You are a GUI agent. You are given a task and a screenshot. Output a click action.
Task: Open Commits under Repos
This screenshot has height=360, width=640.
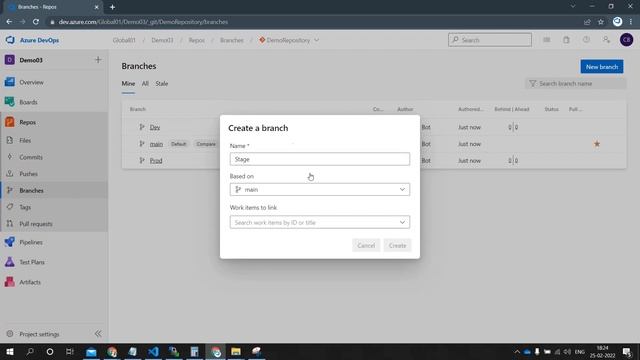pos(31,157)
